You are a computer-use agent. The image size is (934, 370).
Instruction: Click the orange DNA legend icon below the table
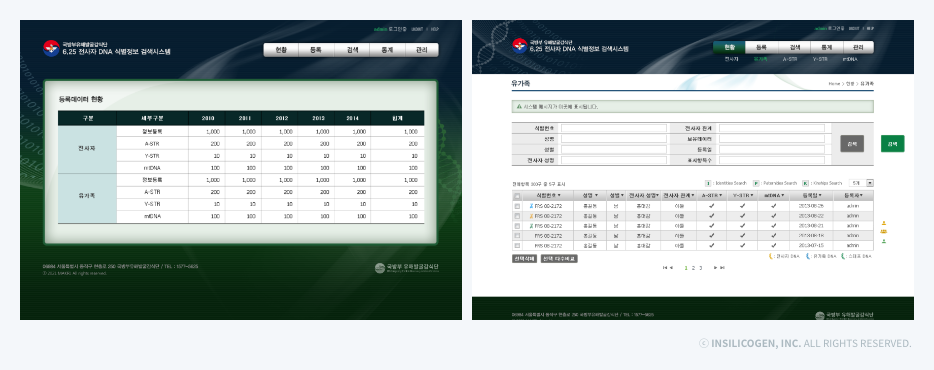(x=771, y=256)
